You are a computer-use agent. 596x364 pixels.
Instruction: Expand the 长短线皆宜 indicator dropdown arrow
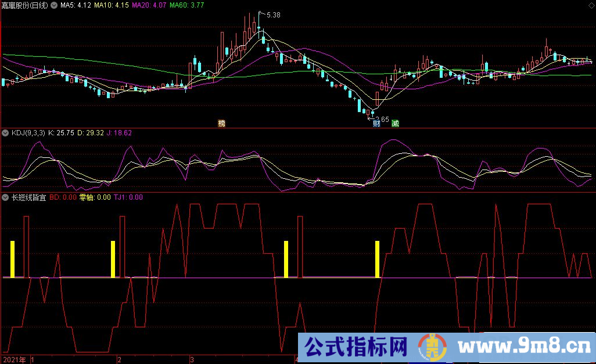pyautogui.click(x=5, y=197)
